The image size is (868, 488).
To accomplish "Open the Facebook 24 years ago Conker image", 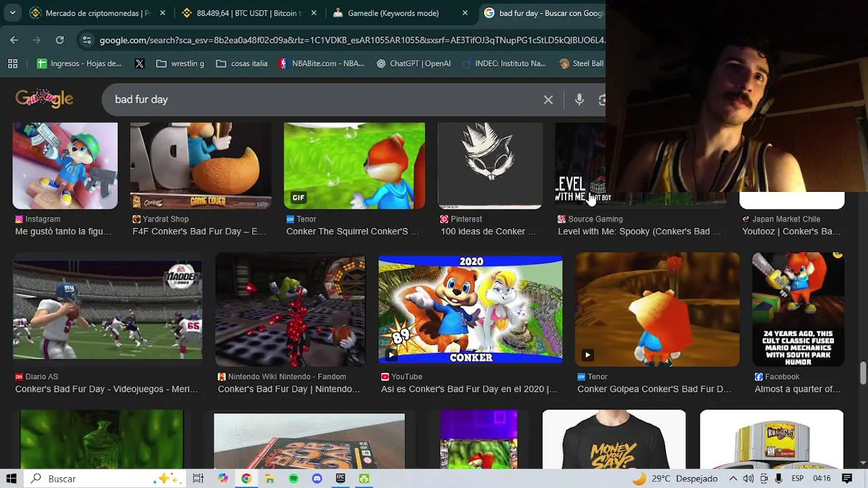I will pyautogui.click(x=798, y=310).
